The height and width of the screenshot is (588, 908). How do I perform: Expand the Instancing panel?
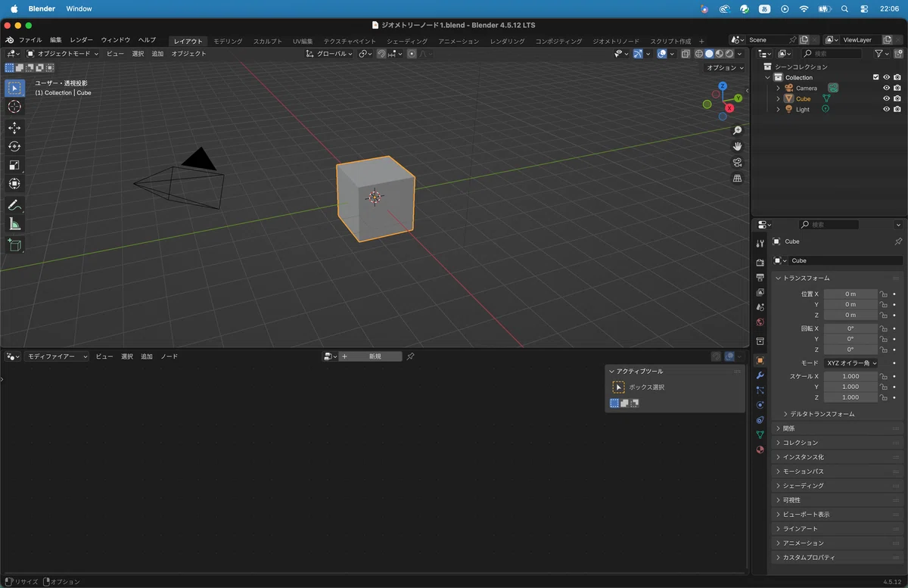click(838, 457)
